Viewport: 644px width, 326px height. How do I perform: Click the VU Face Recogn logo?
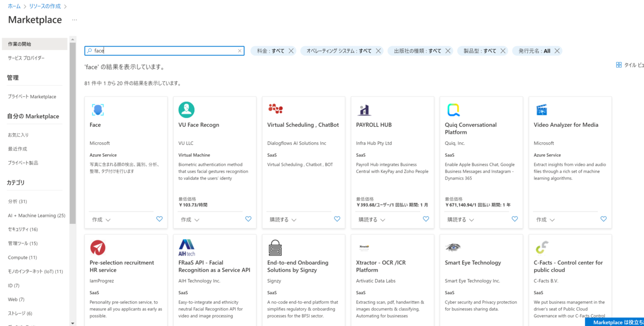[x=186, y=110]
